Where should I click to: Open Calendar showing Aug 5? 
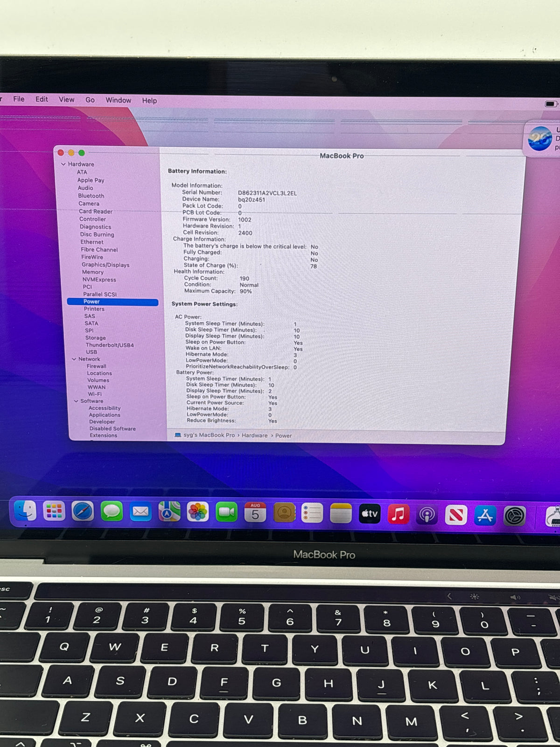[255, 513]
